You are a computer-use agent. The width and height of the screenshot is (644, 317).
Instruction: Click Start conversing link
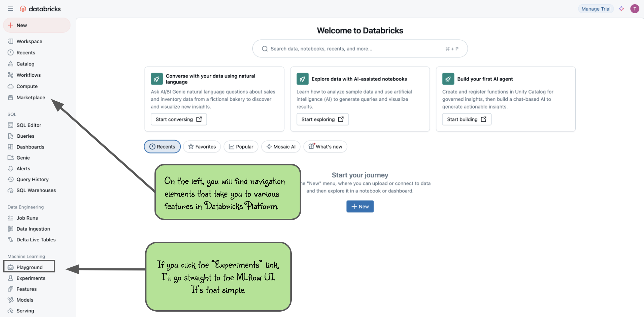tap(179, 119)
